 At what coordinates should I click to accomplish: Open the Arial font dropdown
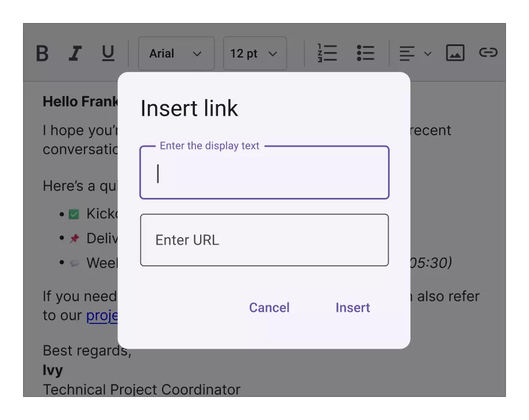coord(176,53)
